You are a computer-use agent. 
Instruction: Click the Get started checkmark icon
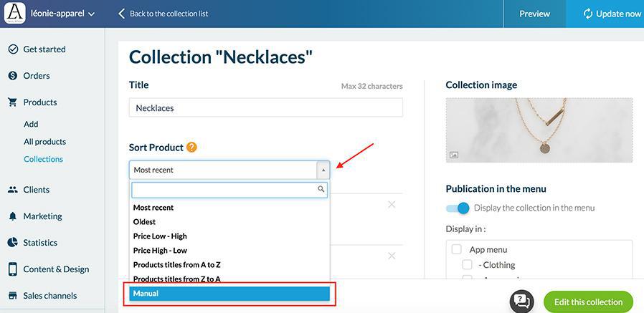[x=12, y=49]
